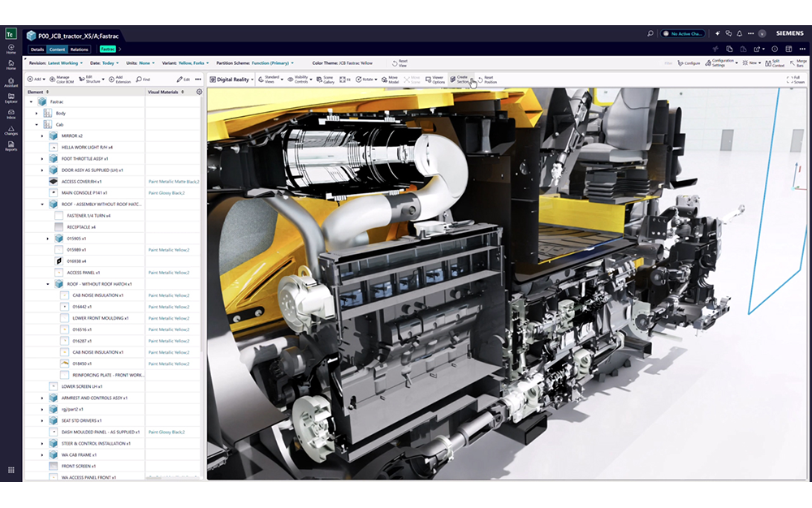Click the information circle icon in header

[775, 50]
